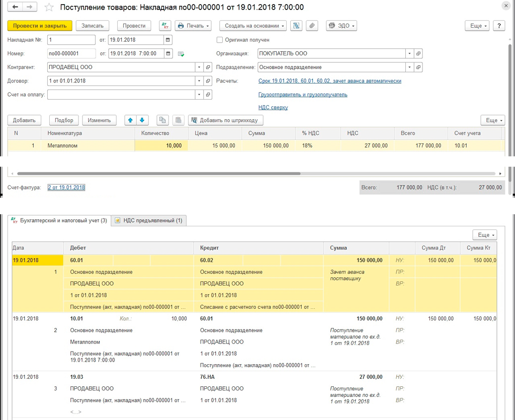Click the green posted-status icon
This screenshot has width=515, height=420.
pos(181,54)
